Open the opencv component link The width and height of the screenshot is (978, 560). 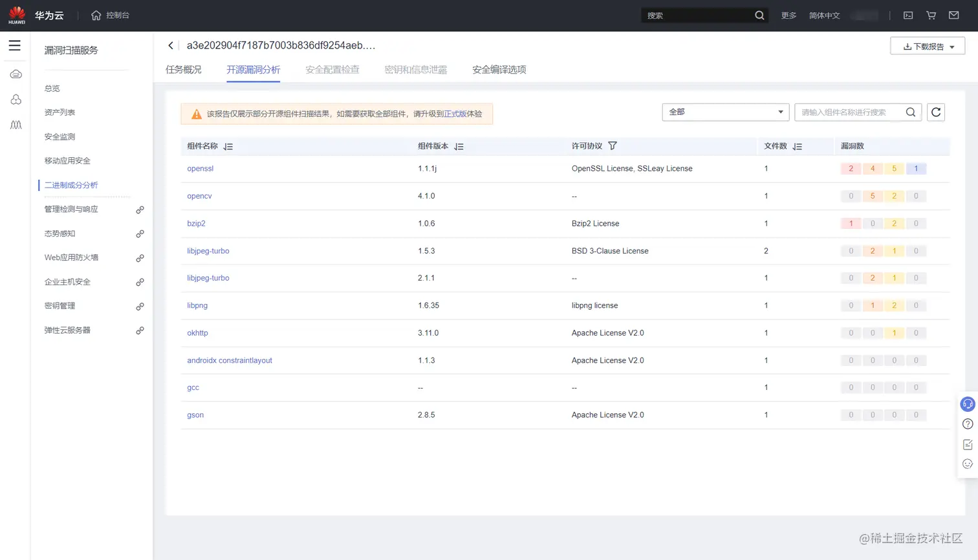tap(199, 196)
